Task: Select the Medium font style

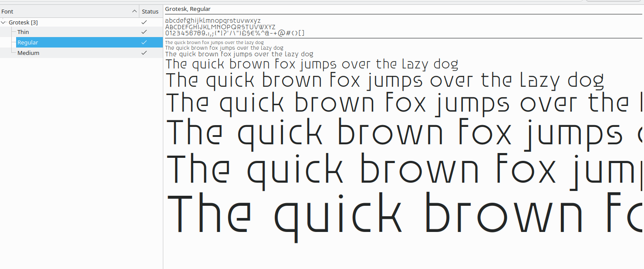Action: click(28, 53)
